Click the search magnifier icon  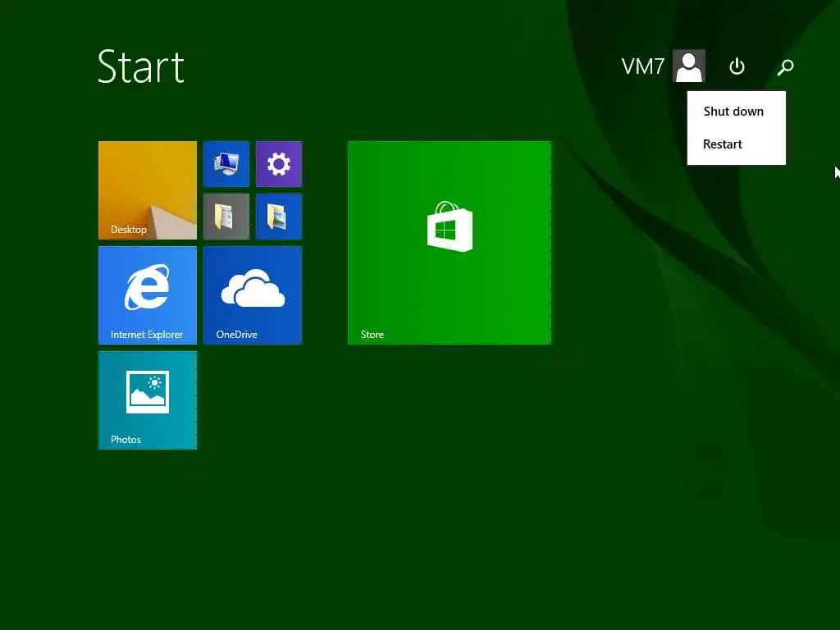click(785, 67)
